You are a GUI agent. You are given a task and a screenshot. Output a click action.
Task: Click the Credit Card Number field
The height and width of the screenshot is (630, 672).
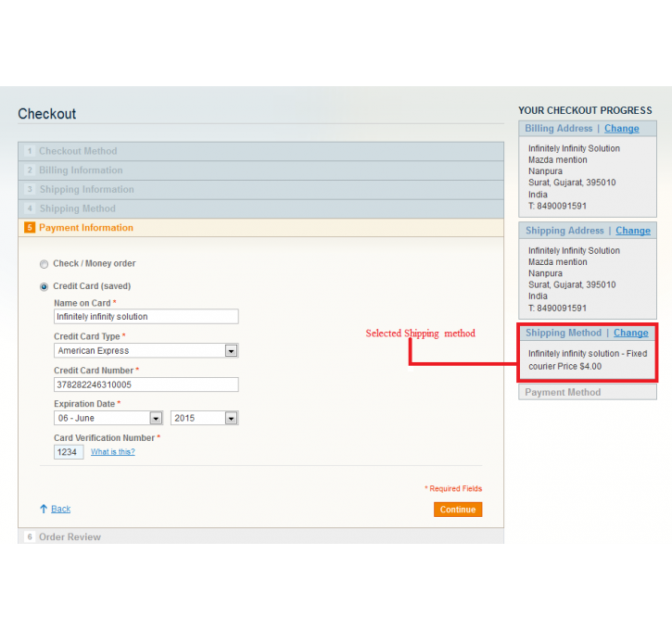[x=146, y=384]
